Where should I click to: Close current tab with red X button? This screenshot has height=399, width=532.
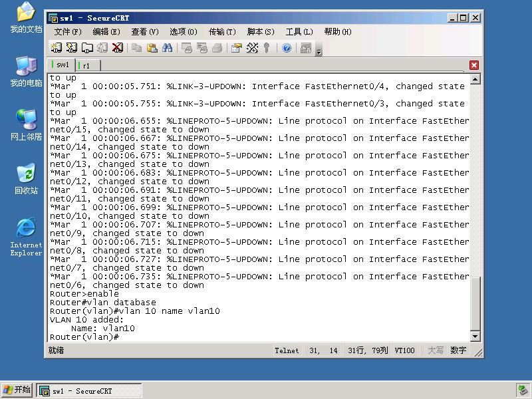tap(474, 65)
